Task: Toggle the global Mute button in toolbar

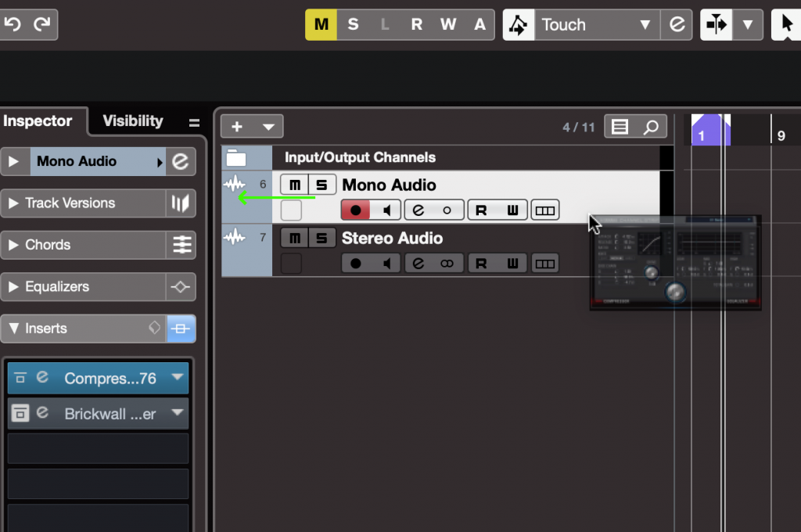Action: (321, 24)
